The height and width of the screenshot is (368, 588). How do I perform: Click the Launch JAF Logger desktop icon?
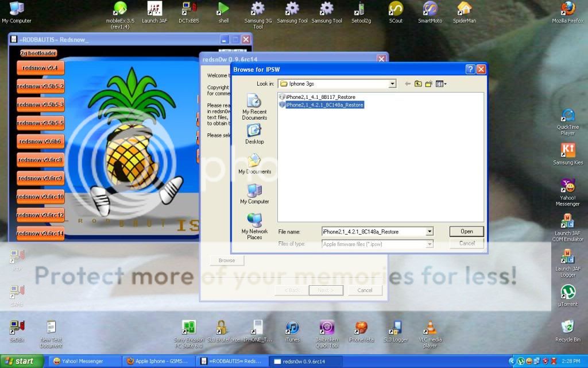pyautogui.click(x=568, y=263)
